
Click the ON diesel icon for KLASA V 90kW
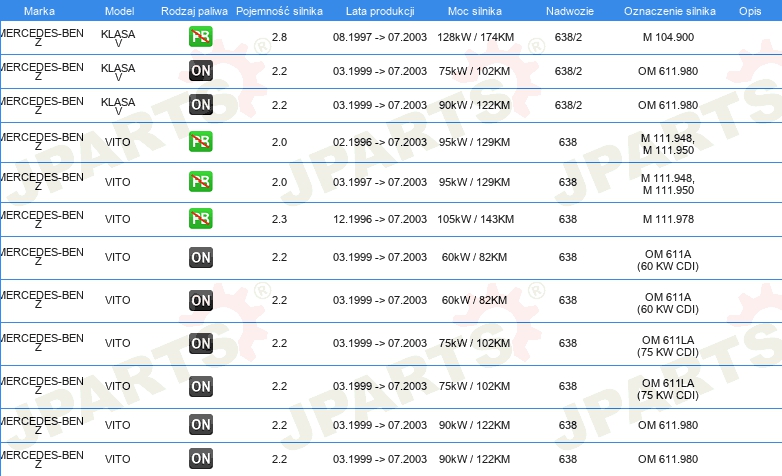(200, 105)
